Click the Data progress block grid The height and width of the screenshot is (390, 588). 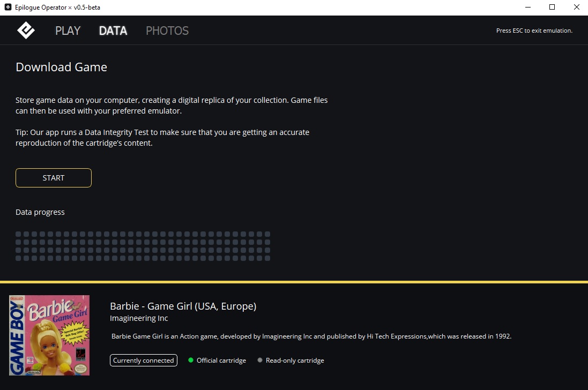(143, 246)
